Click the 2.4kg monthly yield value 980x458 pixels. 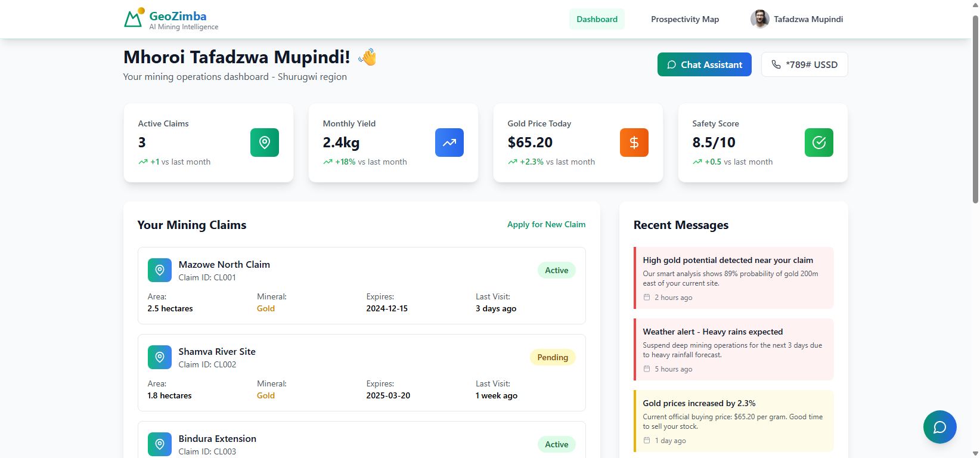[341, 143]
